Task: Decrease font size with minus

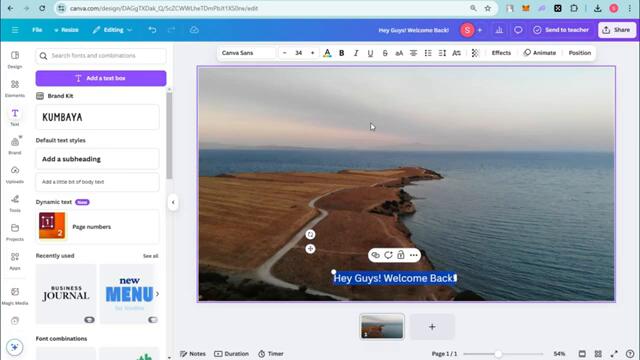Action: (284, 53)
